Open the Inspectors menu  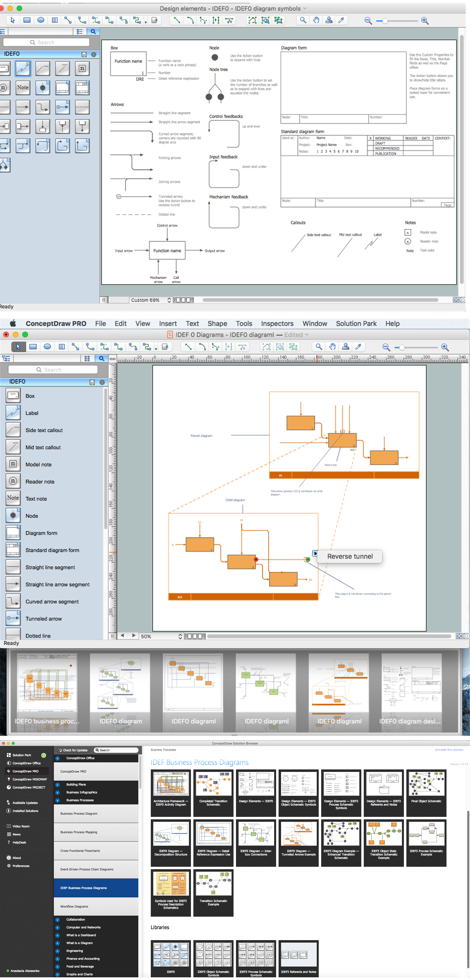pyautogui.click(x=277, y=323)
